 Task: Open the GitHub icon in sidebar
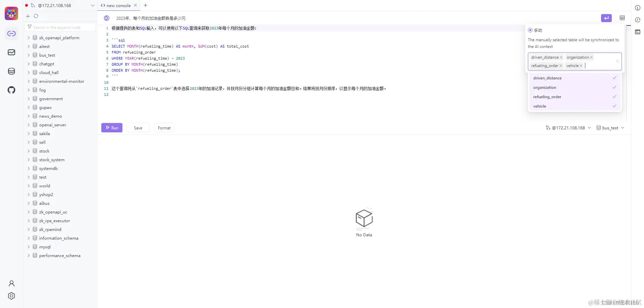point(11,90)
